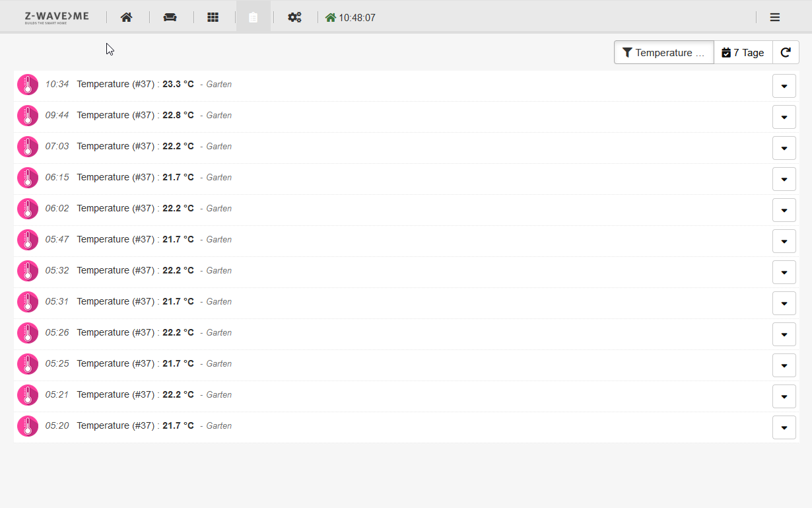Expand dropdown for the 07:03 event

point(784,148)
